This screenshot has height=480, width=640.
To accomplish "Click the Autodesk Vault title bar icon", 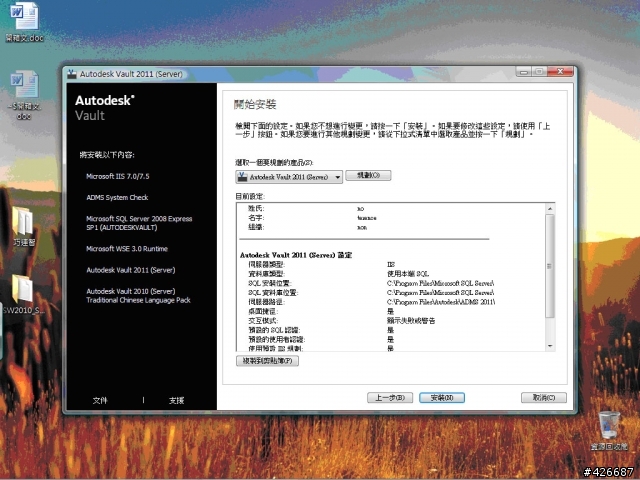I will click(x=72, y=74).
